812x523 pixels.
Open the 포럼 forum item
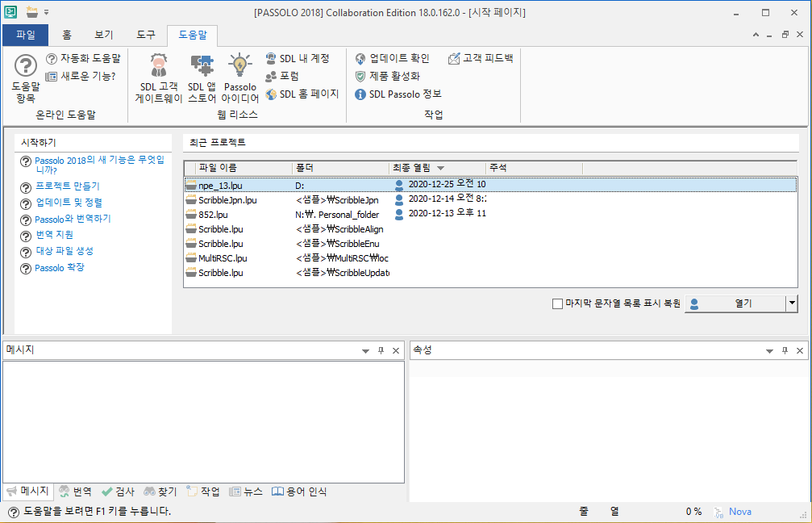pos(282,76)
